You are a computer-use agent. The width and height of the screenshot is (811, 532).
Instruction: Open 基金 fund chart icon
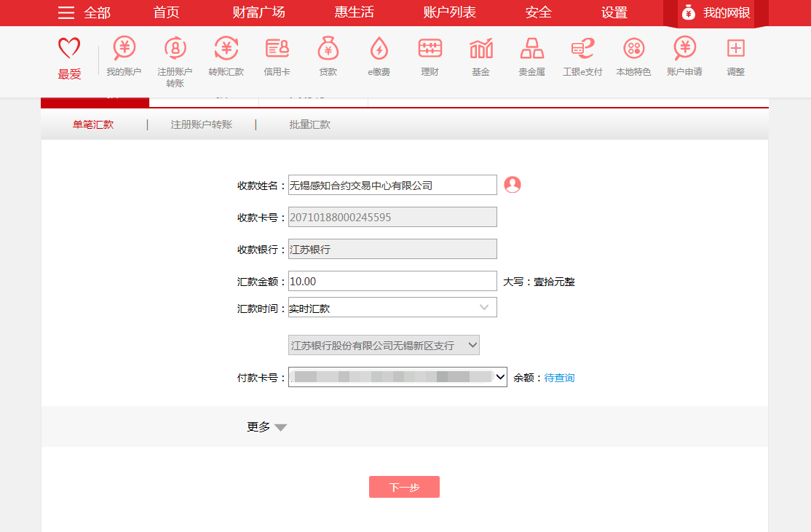(x=481, y=48)
